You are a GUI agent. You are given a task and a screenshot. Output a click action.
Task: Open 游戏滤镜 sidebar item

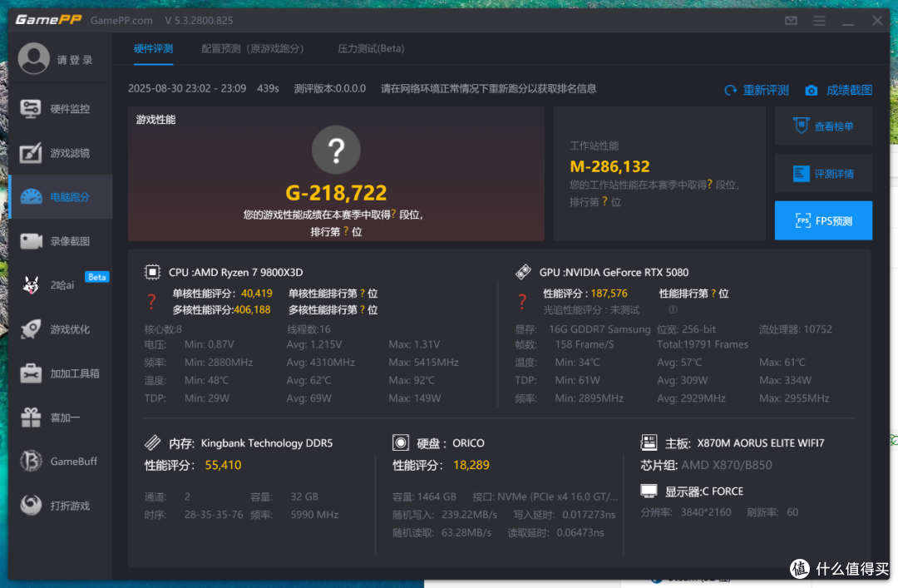(x=60, y=153)
